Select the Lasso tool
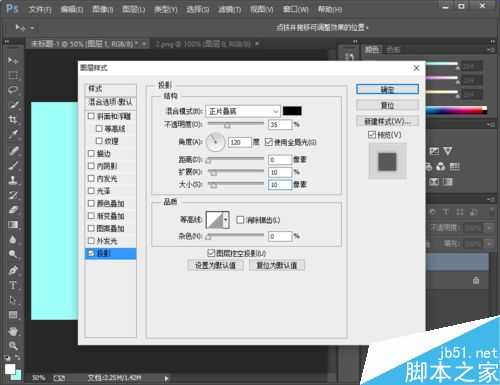The height and width of the screenshot is (385, 500). (x=13, y=90)
